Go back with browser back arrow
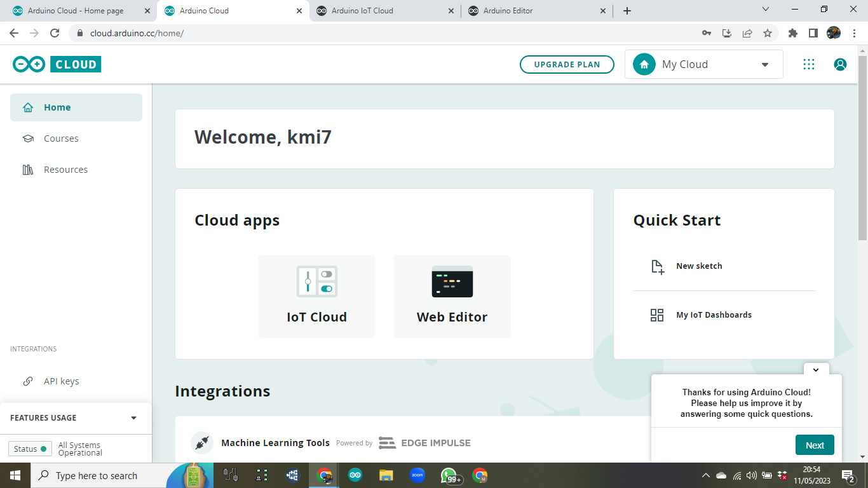This screenshot has height=488, width=868. (14, 33)
